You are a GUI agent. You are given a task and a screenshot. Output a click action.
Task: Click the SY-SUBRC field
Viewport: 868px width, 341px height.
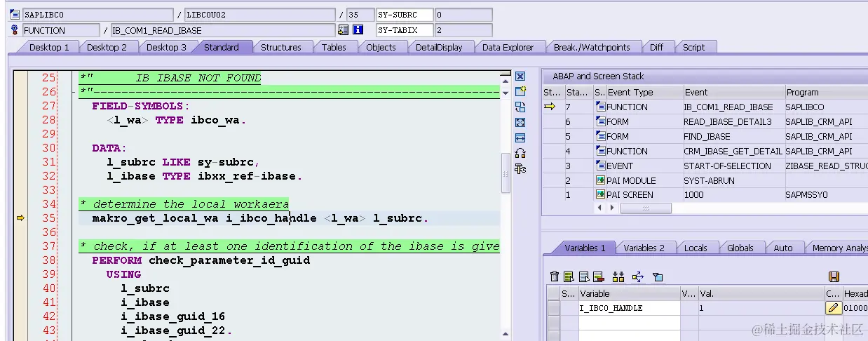point(405,15)
